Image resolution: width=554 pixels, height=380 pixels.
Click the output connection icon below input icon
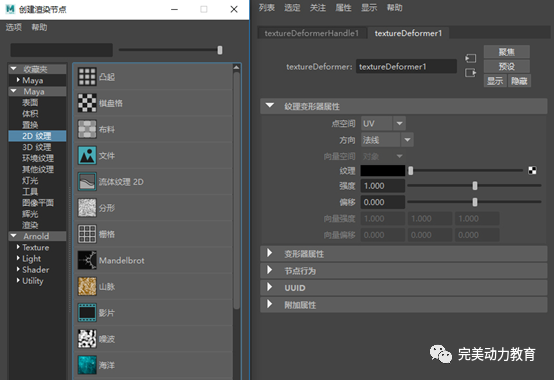(471, 73)
